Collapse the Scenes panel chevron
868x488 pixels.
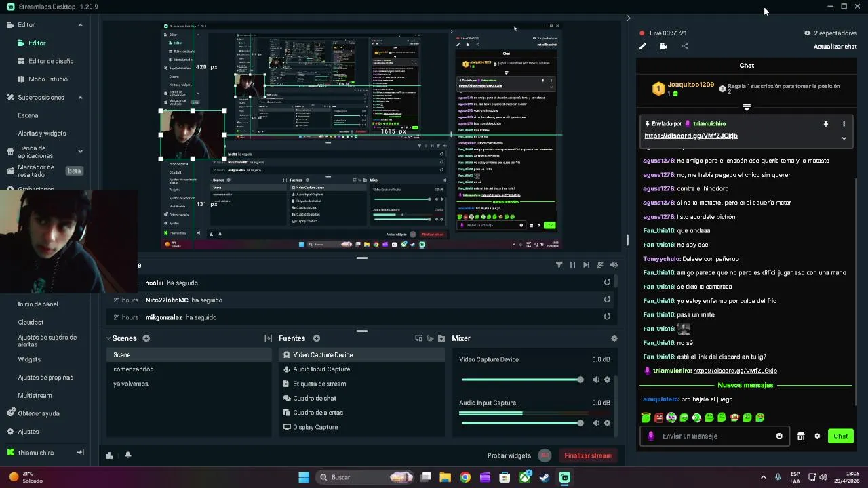click(x=108, y=338)
